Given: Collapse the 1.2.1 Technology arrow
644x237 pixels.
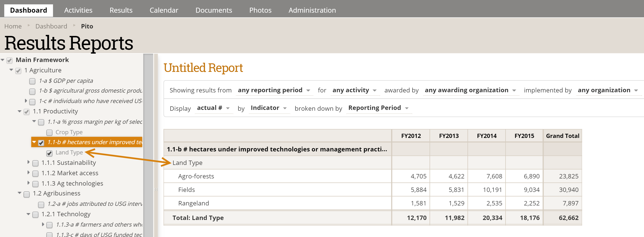Looking at the screenshot, I should [28, 214].
